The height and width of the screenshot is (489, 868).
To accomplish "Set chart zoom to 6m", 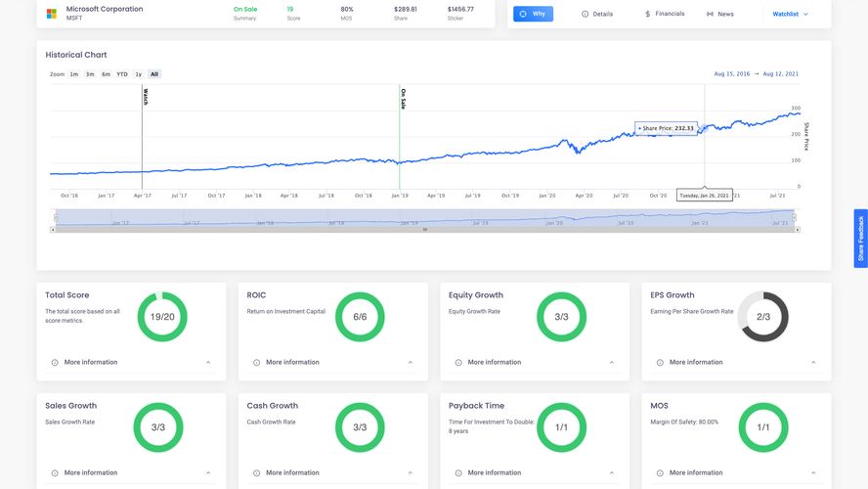I will coord(106,74).
